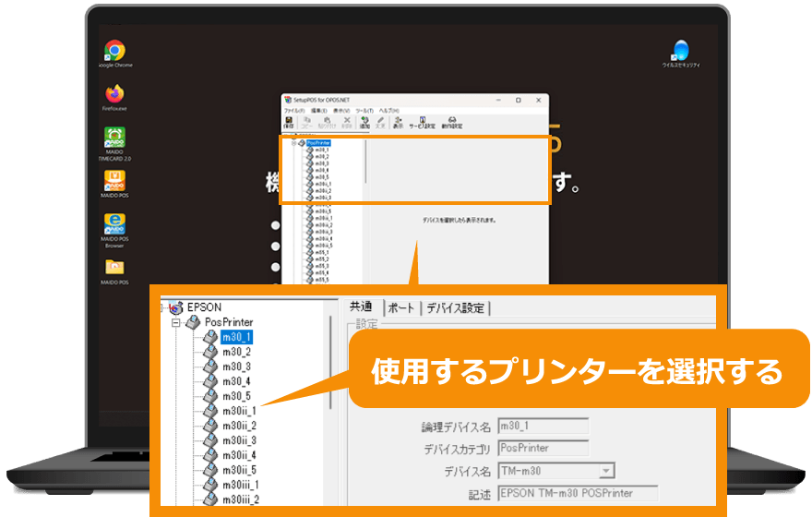This screenshot has height=517, width=812.
Task: Open 動作設定 from the toolbar
Action: (x=452, y=123)
